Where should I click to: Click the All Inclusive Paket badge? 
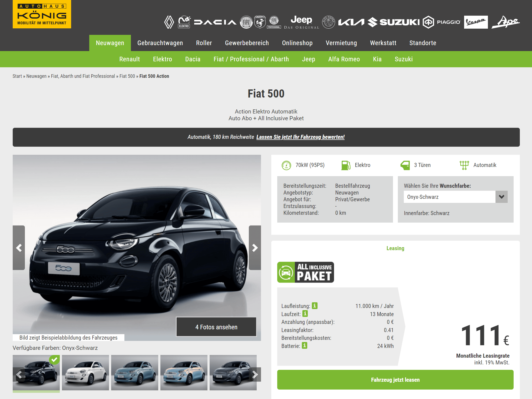pyautogui.click(x=306, y=272)
